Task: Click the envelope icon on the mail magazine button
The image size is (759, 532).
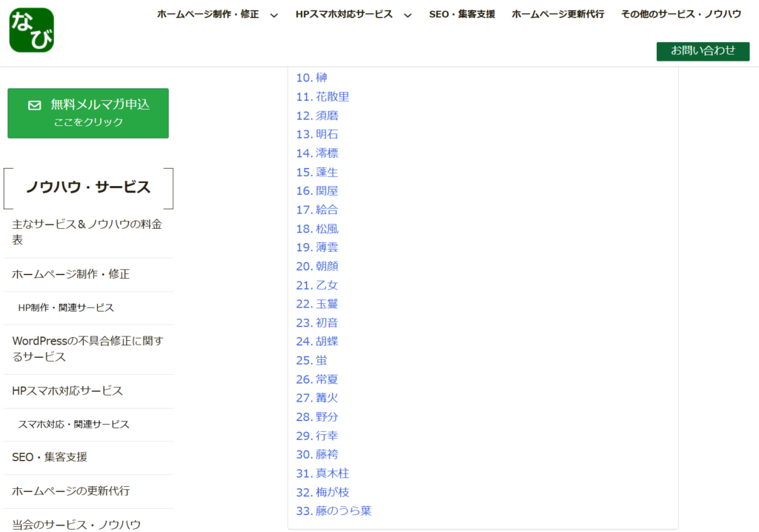Action: point(34,105)
